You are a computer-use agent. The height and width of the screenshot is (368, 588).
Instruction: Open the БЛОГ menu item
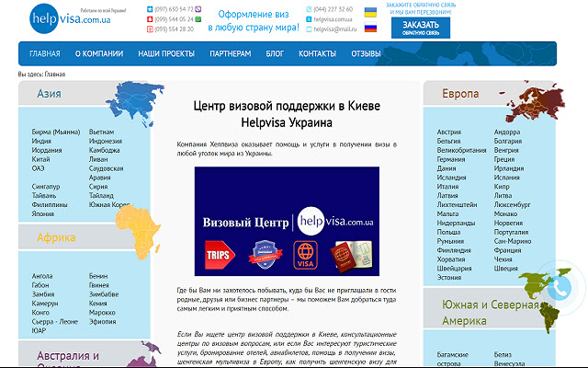(275, 53)
